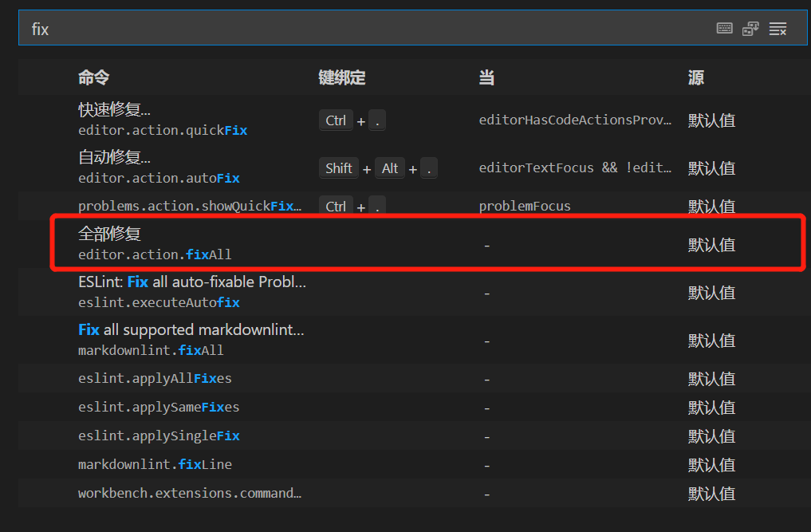Click the problemFocus when-condition cell
The height and width of the screenshot is (532, 811).
525,206
